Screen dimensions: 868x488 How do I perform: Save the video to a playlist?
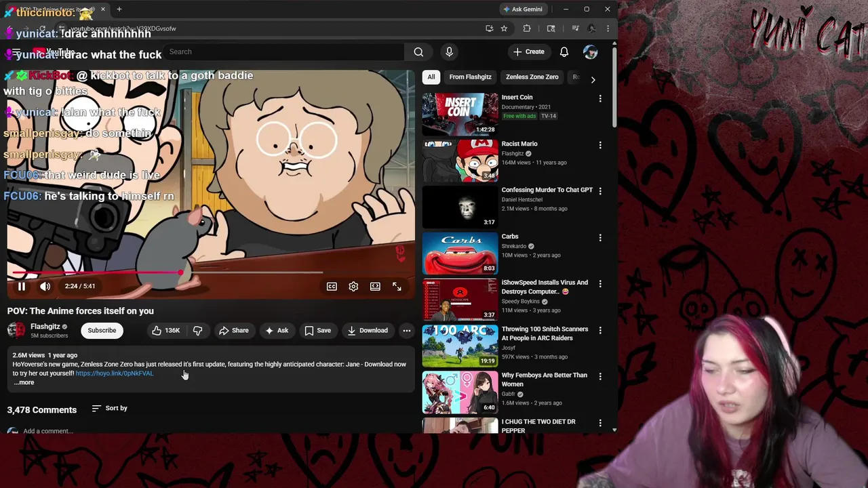tap(318, 331)
